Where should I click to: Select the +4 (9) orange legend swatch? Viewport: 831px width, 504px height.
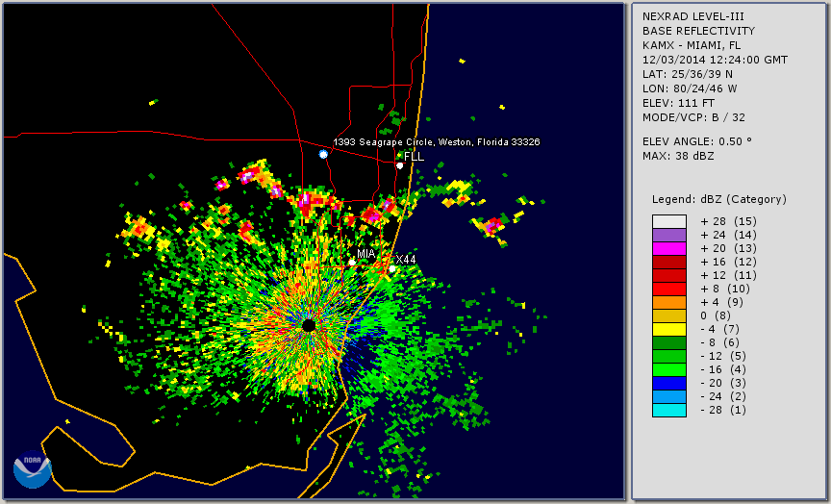tap(668, 303)
